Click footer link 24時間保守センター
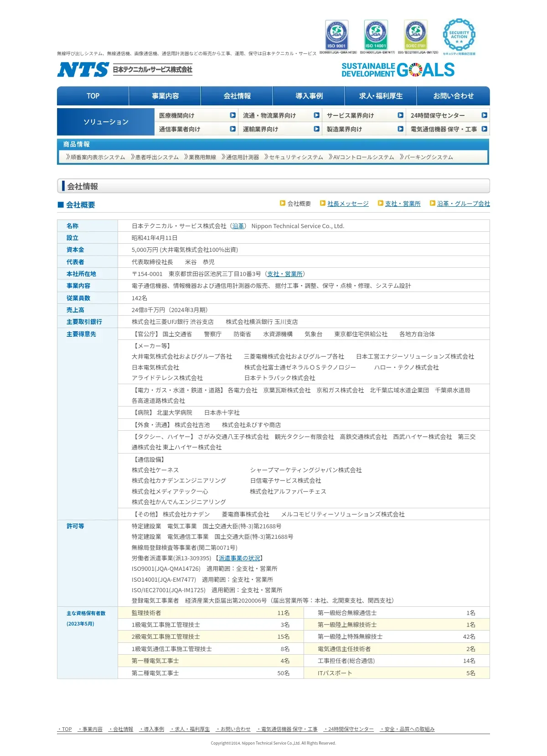Screen dimensions: 547x756 (x=348, y=729)
